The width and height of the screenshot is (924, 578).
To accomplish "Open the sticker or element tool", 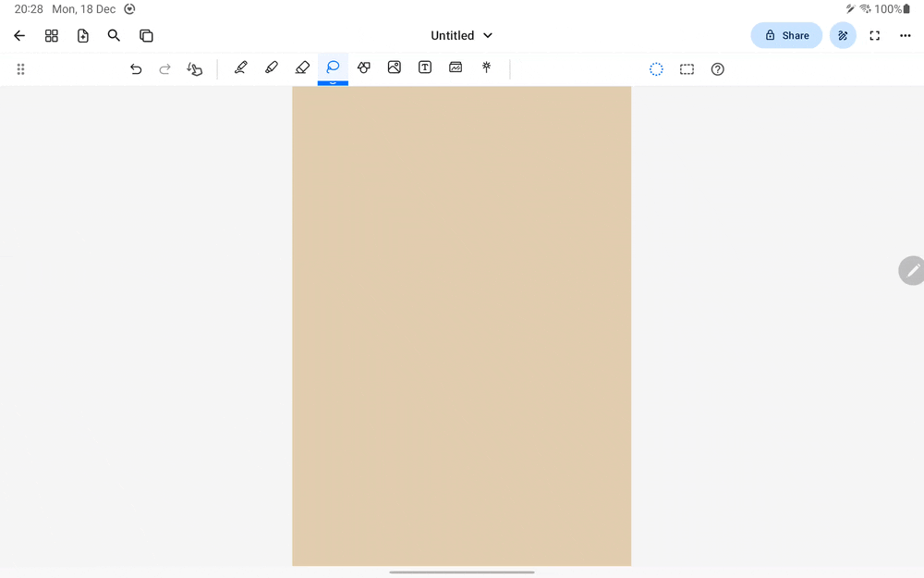I will pos(456,68).
